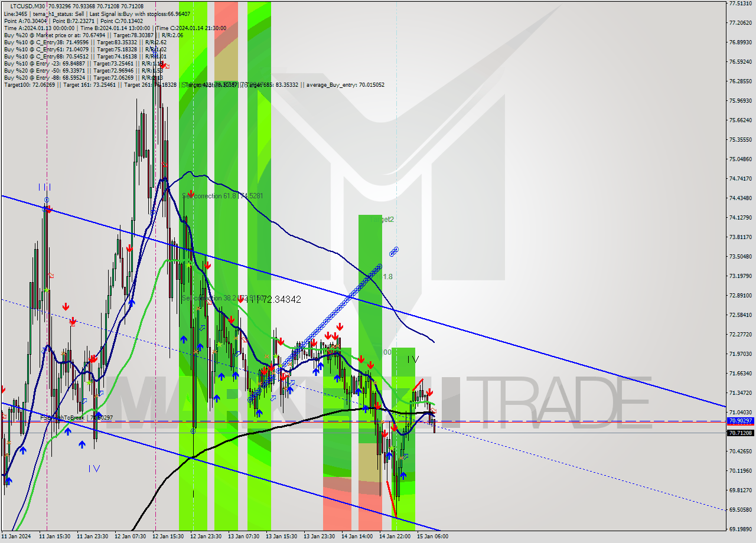The width and height of the screenshot is (756, 543).
Task: Click the 73.19790 price axis value
Action: tap(741, 276)
